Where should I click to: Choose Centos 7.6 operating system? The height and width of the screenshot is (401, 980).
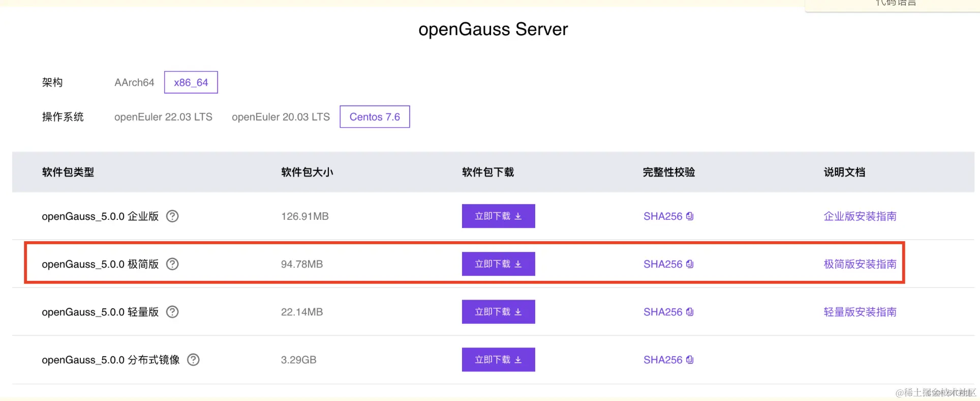click(375, 117)
